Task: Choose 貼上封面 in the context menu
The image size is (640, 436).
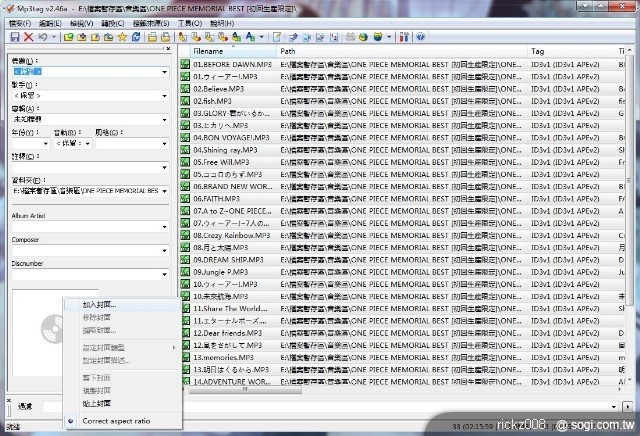Action: [122, 403]
